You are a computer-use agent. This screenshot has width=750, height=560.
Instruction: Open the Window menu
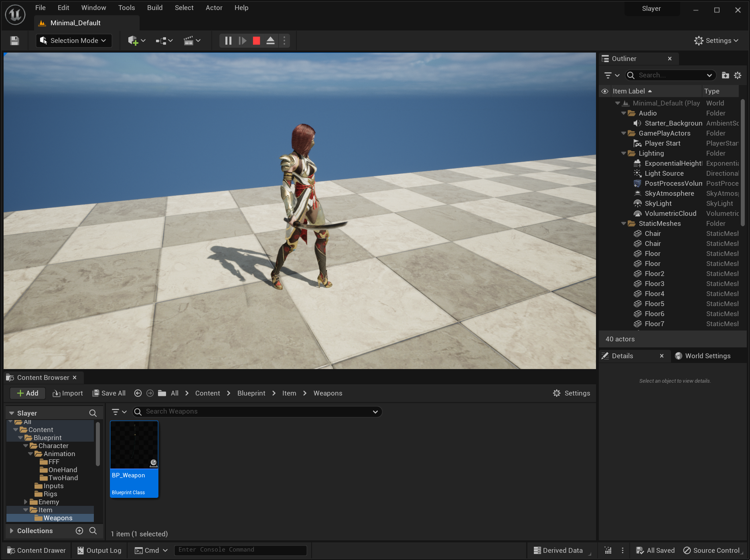point(93,8)
